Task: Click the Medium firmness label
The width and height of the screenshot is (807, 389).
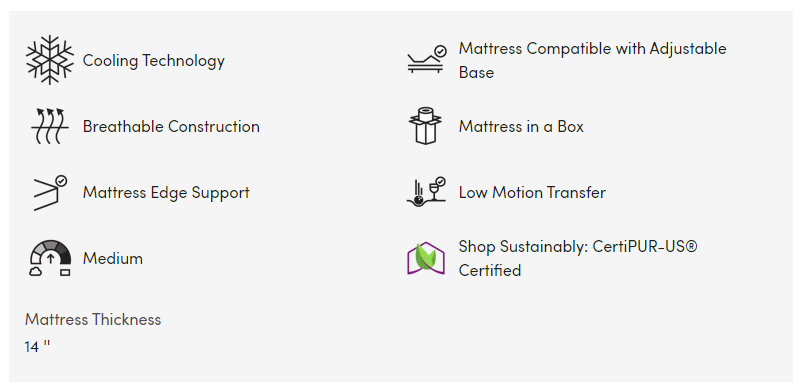Action: point(113,258)
